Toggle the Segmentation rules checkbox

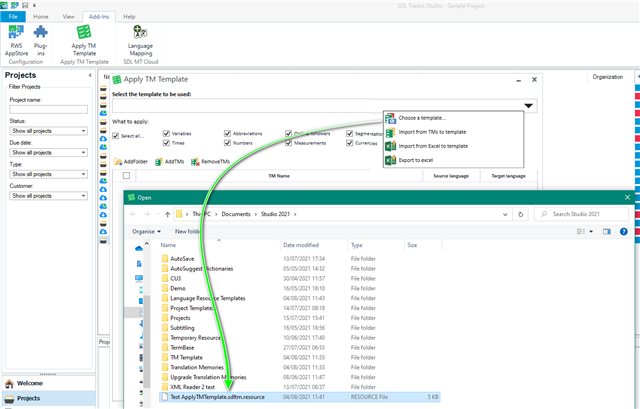pos(349,133)
